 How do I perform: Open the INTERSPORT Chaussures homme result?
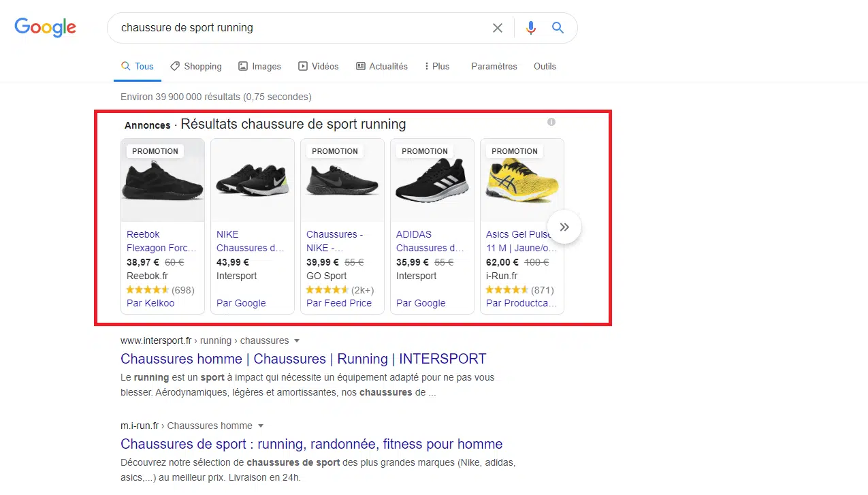[303, 359]
